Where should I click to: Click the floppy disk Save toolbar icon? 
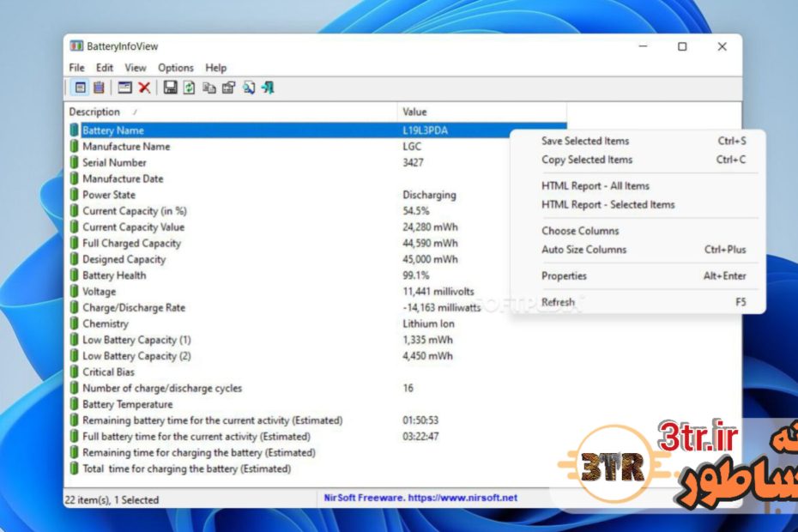tap(170, 88)
